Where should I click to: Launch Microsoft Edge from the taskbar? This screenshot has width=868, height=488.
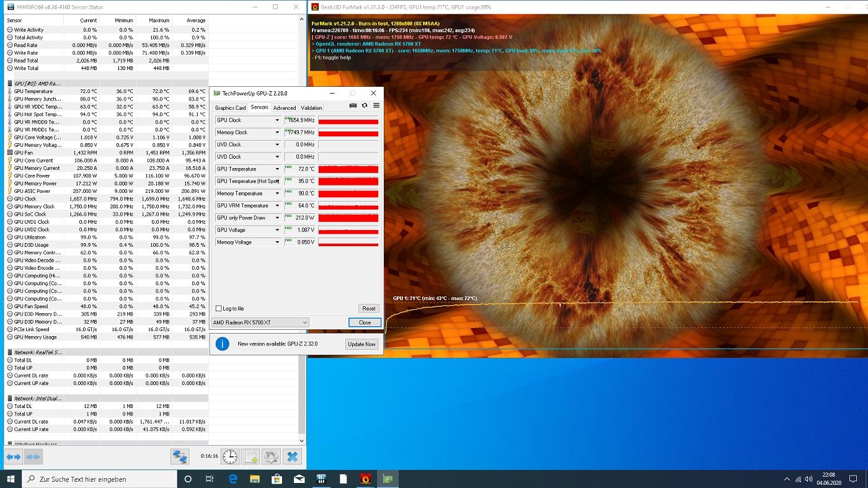tap(232, 479)
